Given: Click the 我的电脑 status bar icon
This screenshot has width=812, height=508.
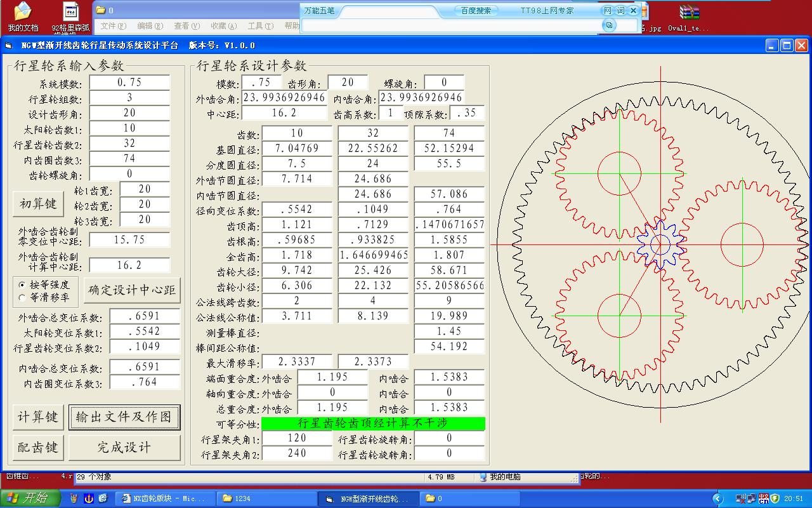Looking at the screenshot, I should tap(483, 477).
